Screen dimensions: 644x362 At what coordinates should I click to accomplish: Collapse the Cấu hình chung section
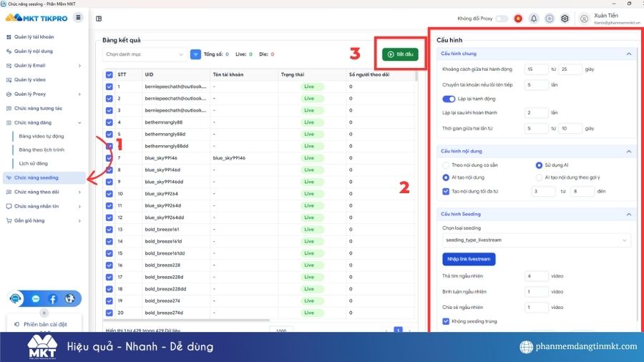point(628,54)
